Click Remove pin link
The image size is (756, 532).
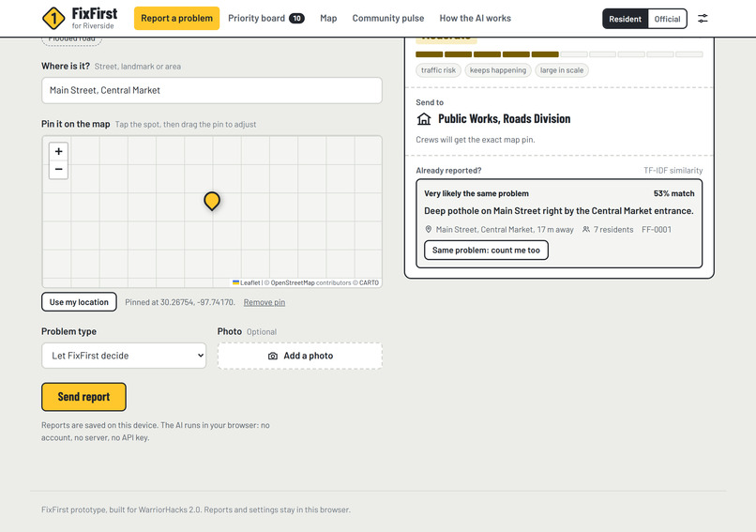265,302
